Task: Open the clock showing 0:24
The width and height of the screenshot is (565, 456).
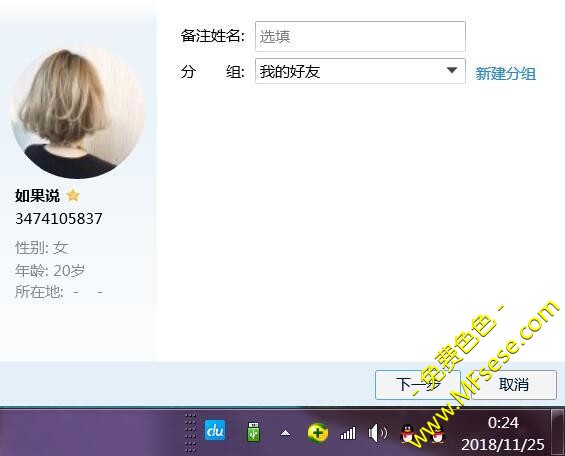Action: [503, 433]
